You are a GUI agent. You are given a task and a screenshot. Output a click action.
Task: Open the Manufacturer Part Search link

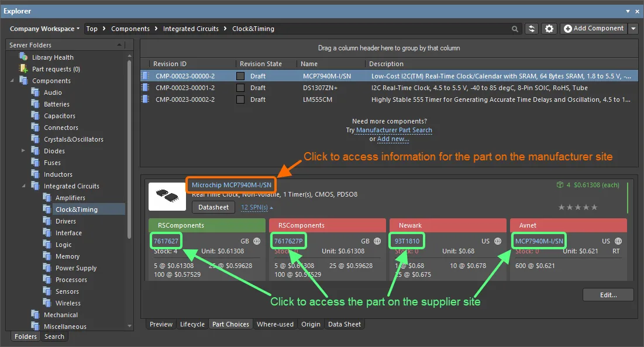[394, 130]
